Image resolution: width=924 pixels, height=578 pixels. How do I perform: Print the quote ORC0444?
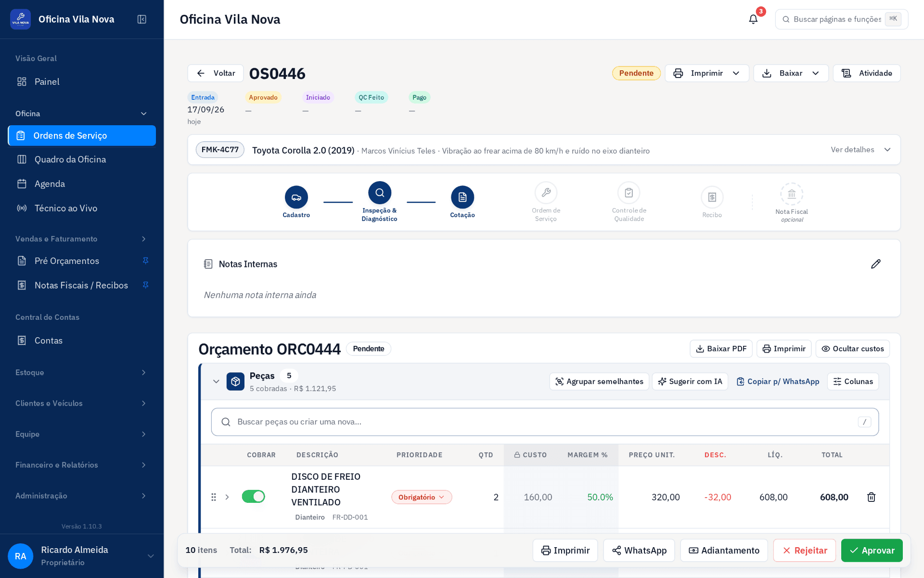pyautogui.click(x=784, y=349)
